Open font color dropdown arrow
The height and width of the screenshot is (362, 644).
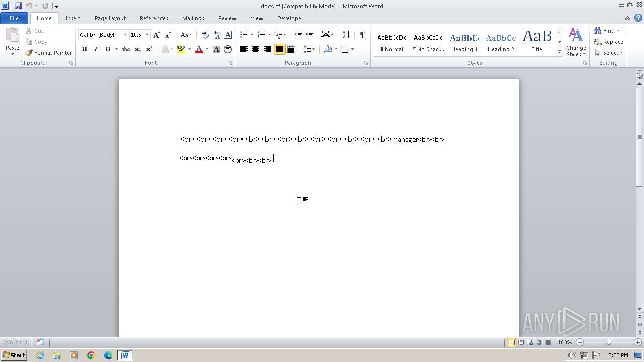coord(207,49)
